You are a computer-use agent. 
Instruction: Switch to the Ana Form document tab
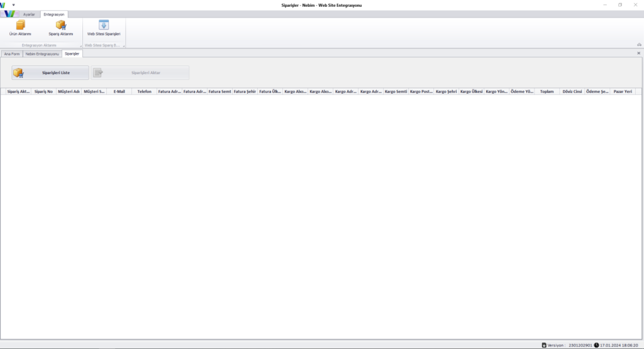[x=12, y=54]
